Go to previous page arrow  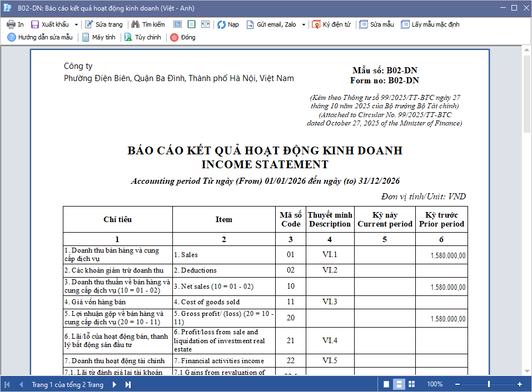(21, 385)
